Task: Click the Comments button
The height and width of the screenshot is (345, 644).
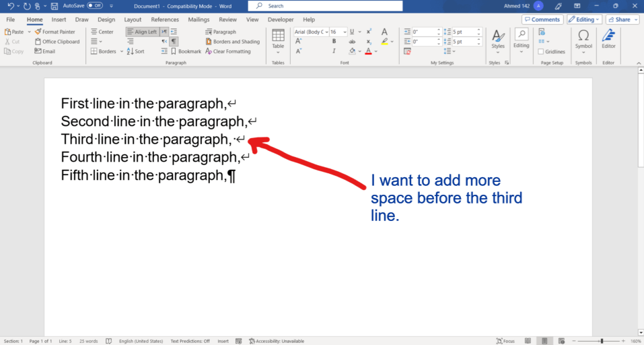Action: [x=542, y=20]
